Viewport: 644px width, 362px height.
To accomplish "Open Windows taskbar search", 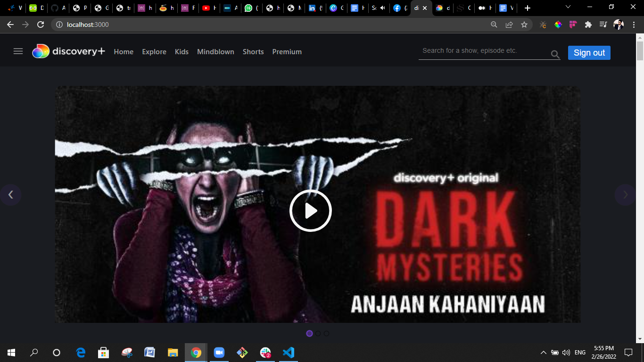I will click(34, 352).
